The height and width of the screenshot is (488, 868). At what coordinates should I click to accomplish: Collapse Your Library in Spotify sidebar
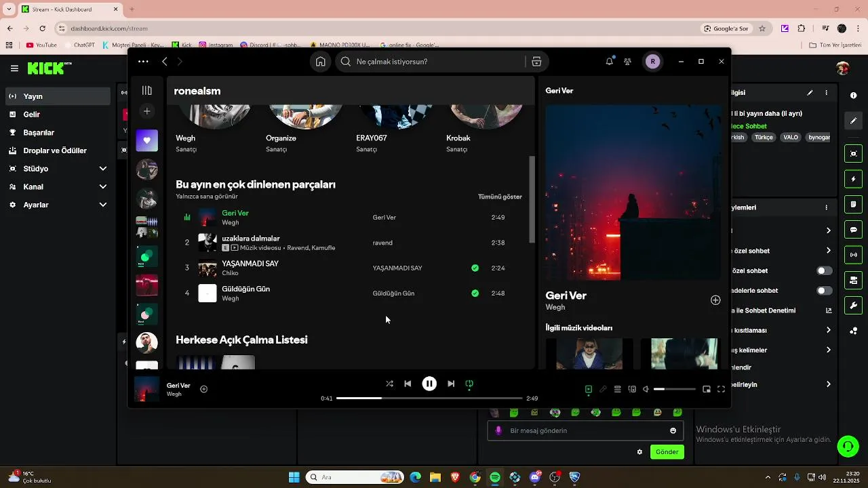[146, 91]
